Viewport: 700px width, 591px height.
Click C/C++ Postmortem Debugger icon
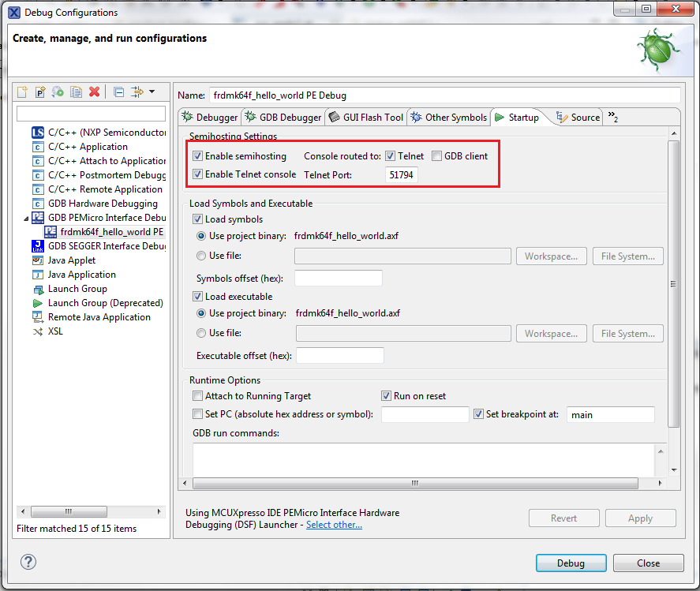pyautogui.click(x=38, y=175)
